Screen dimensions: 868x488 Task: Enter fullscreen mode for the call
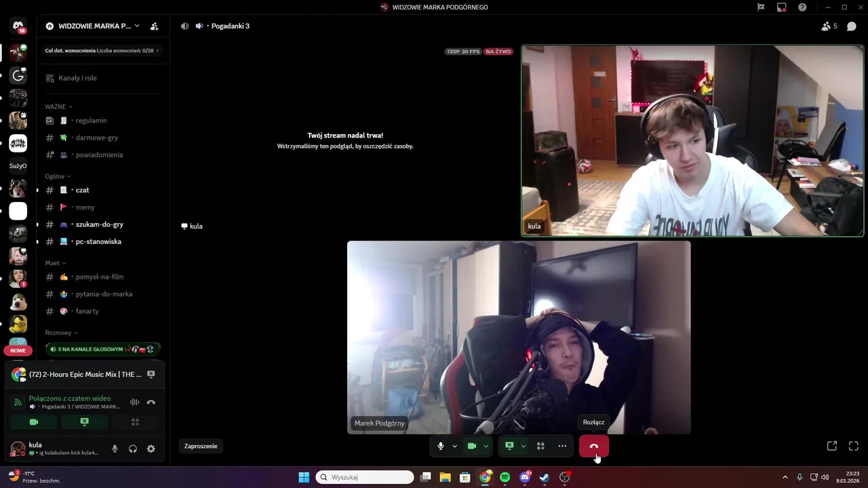[854, 446]
